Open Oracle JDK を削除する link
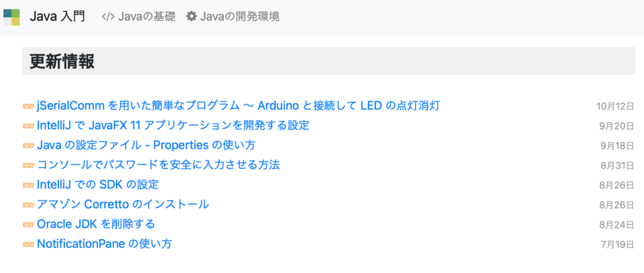 [x=96, y=224]
